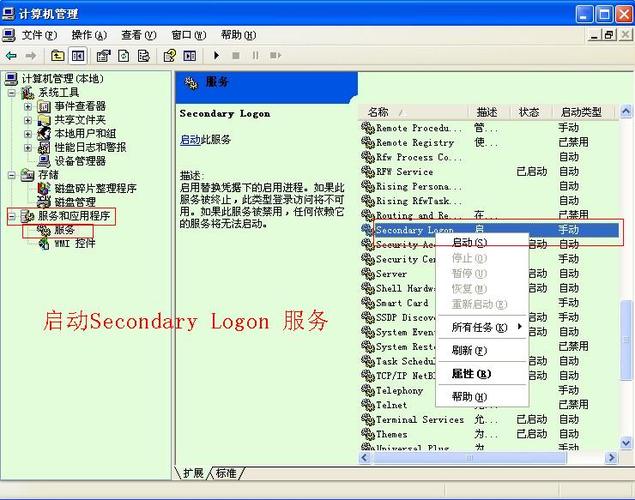Click the Up one level folder icon
Screen dimensions: 635x500
tap(58, 55)
